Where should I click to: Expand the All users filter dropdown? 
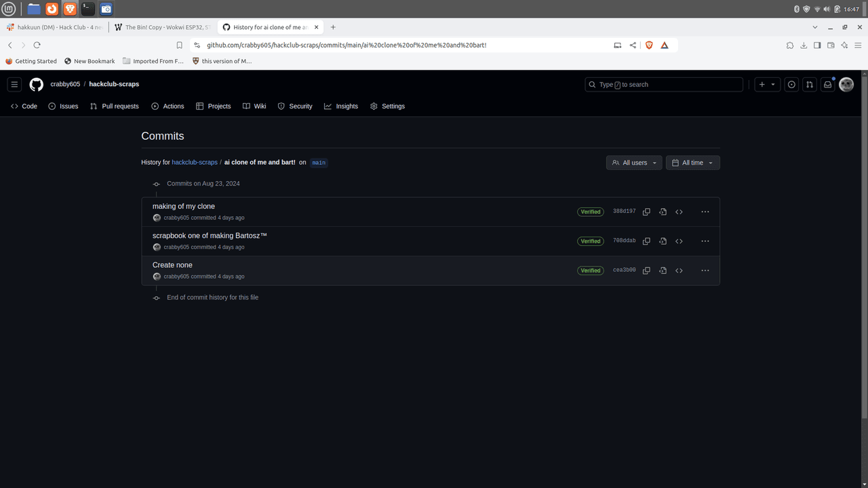pyautogui.click(x=634, y=163)
